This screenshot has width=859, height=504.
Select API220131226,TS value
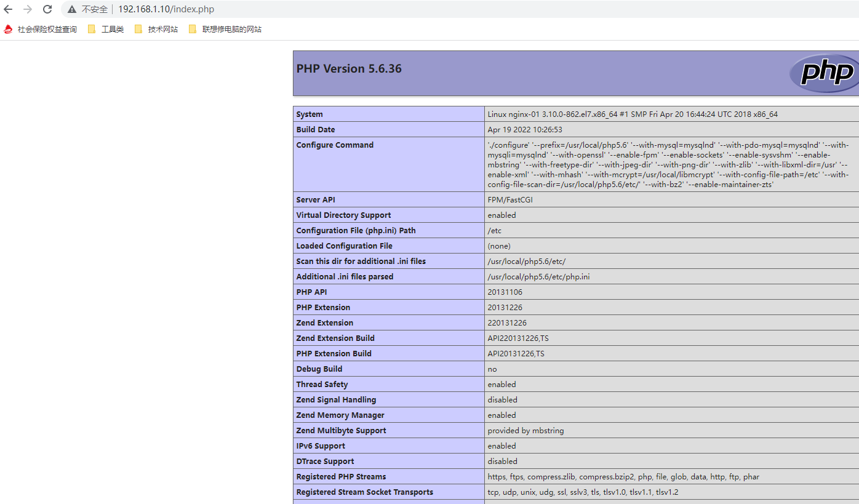pos(518,338)
